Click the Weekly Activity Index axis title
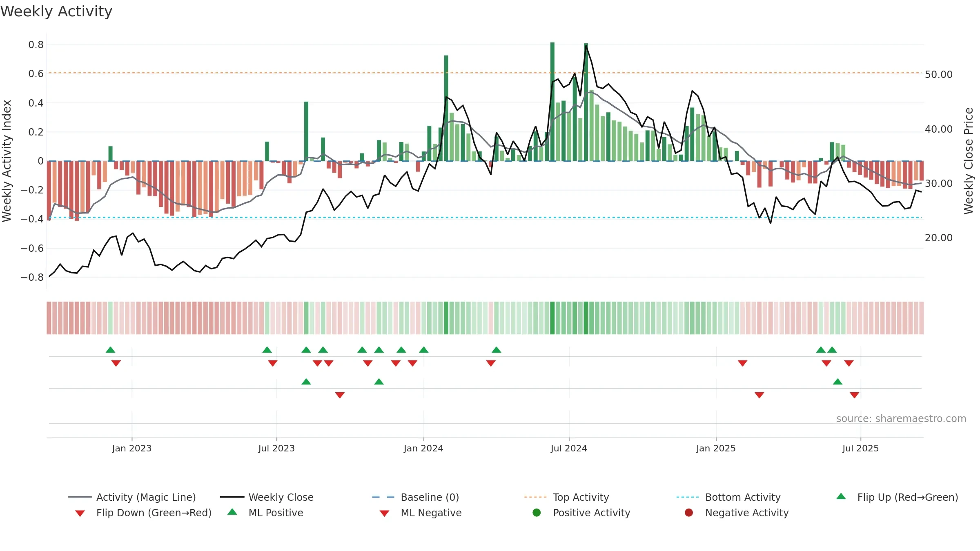The height and width of the screenshot is (551, 980). 7,161
